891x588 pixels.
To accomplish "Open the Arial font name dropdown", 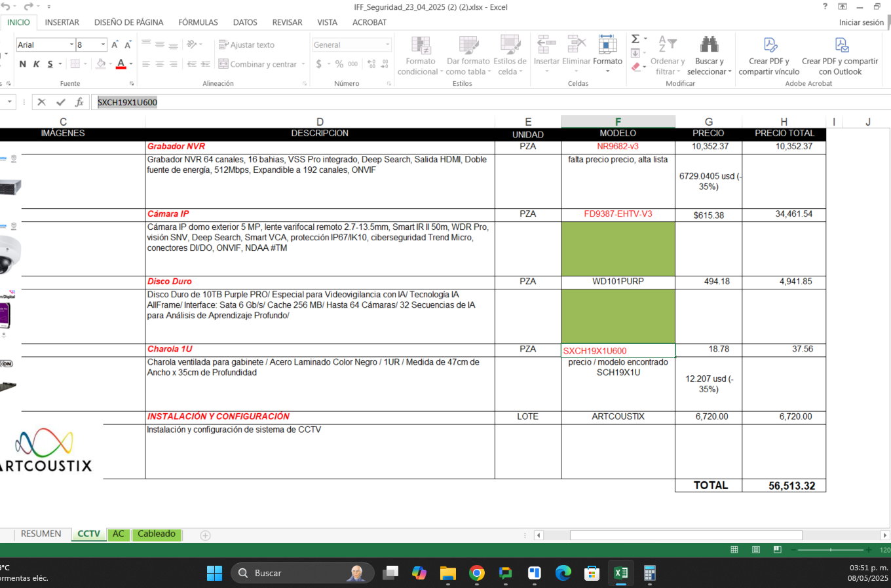I will point(71,45).
